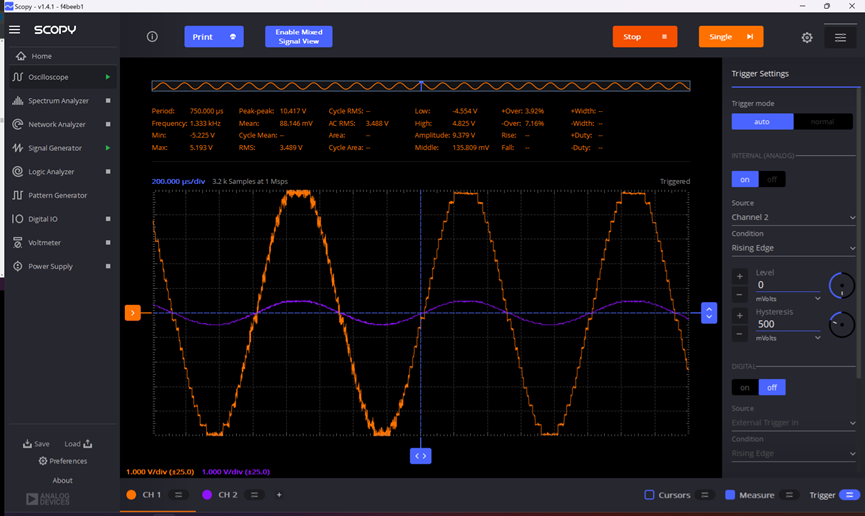Set trigger mode to normal

[823, 122]
